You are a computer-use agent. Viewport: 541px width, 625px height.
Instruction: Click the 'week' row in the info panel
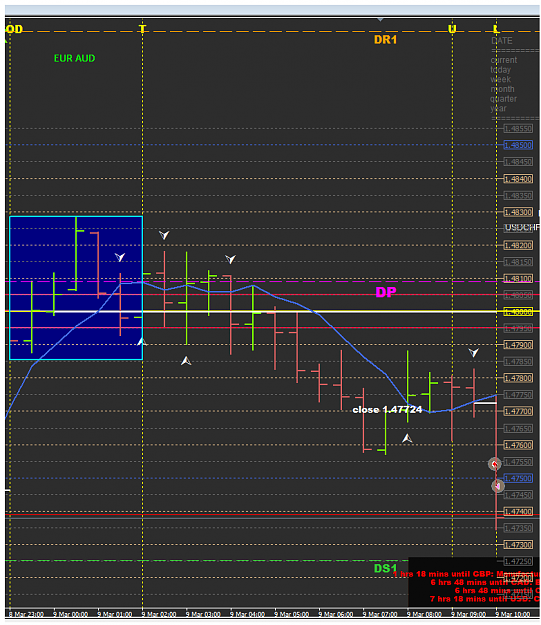click(501, 79)
